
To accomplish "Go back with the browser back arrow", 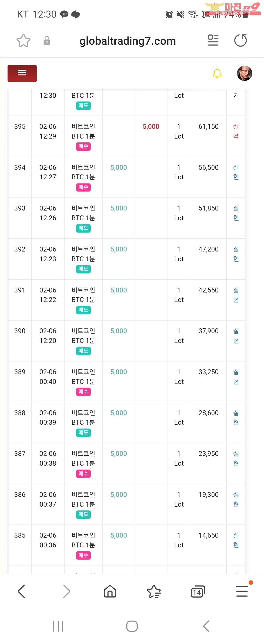I will 22,591.
